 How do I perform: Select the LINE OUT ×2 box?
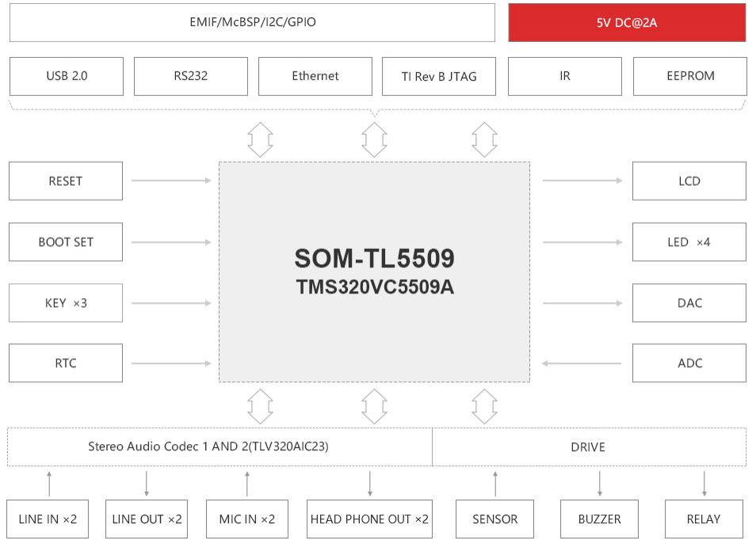coord(147,519)
